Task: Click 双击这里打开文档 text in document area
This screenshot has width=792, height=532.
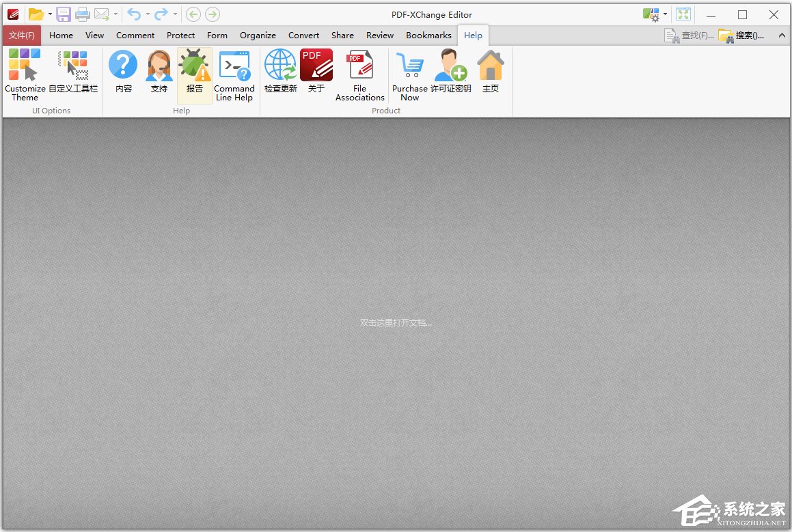Action: [x=396, y=322]
